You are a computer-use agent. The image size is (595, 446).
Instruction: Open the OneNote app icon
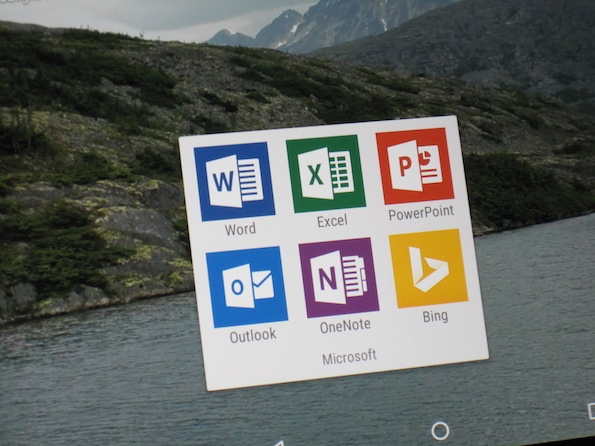339,277
